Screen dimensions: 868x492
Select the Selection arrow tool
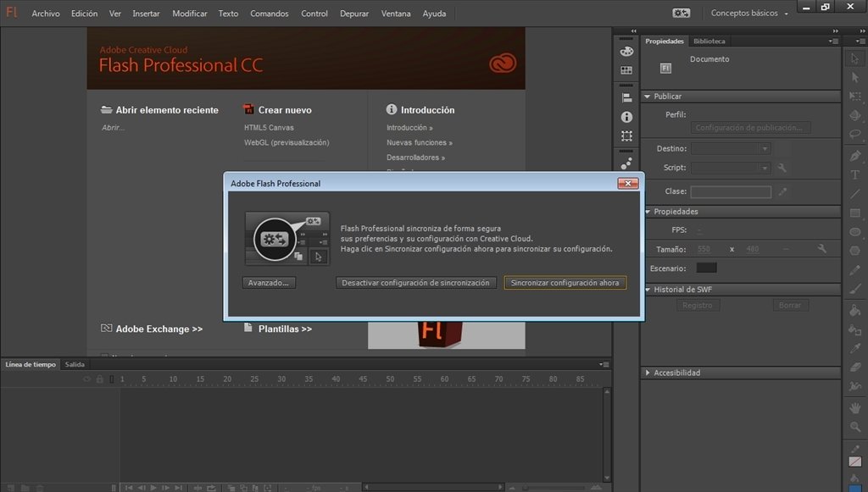pyautogui.click(x=854, y=58)
